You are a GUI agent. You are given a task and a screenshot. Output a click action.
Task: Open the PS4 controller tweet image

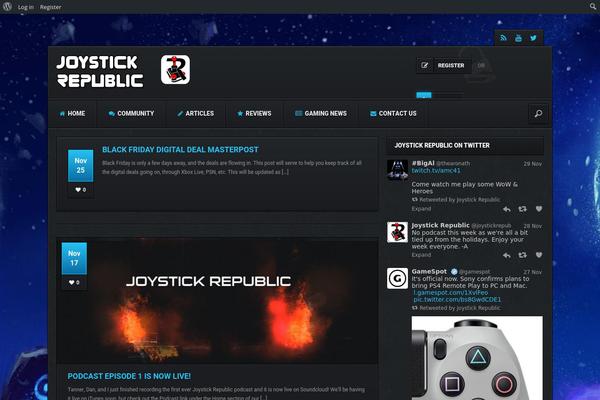coord(477,358)
